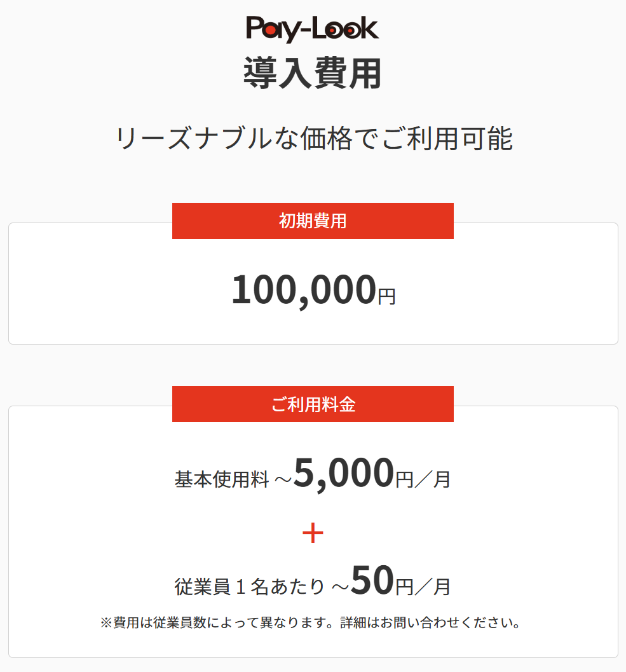Click the 導入費用 heading

tap(313, 74)
